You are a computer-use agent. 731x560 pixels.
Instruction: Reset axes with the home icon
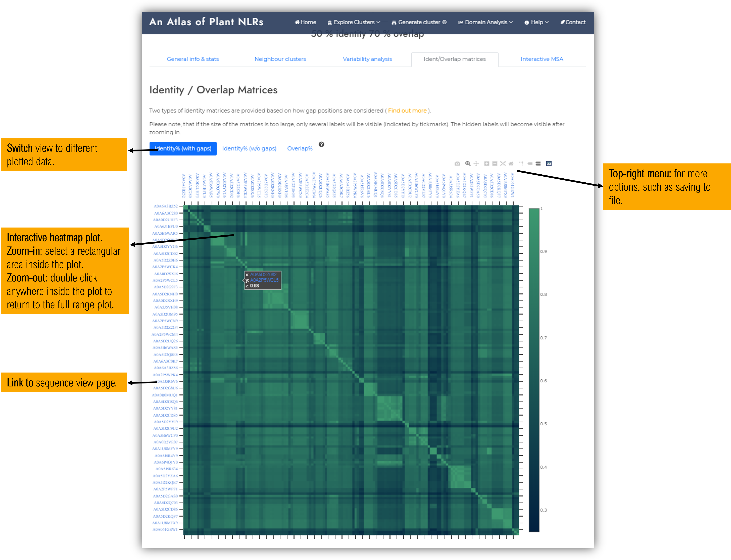pos(511,163)
